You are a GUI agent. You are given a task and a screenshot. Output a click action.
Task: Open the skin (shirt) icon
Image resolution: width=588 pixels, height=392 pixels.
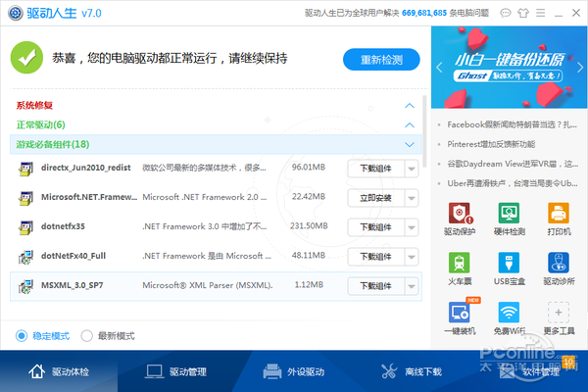click(523, 13)
